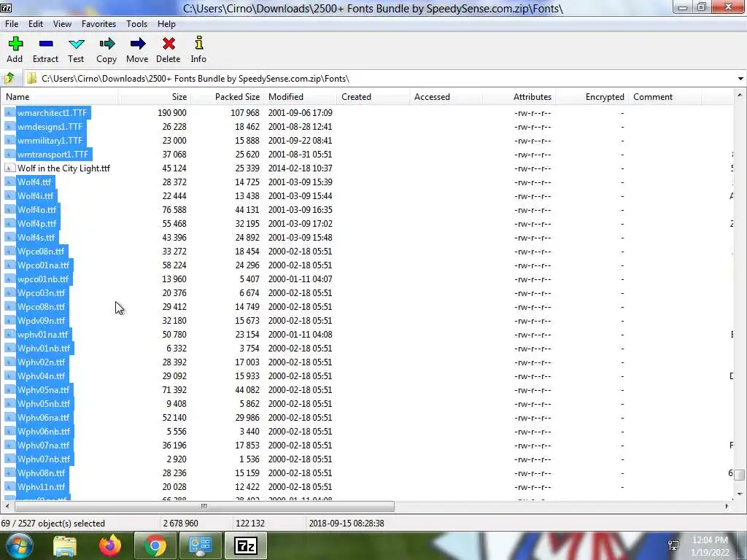The height and width of the screenshot is (560, 747).
Task: Select the Wphv11n.ttf file
Action: click(x=41, y=486)
